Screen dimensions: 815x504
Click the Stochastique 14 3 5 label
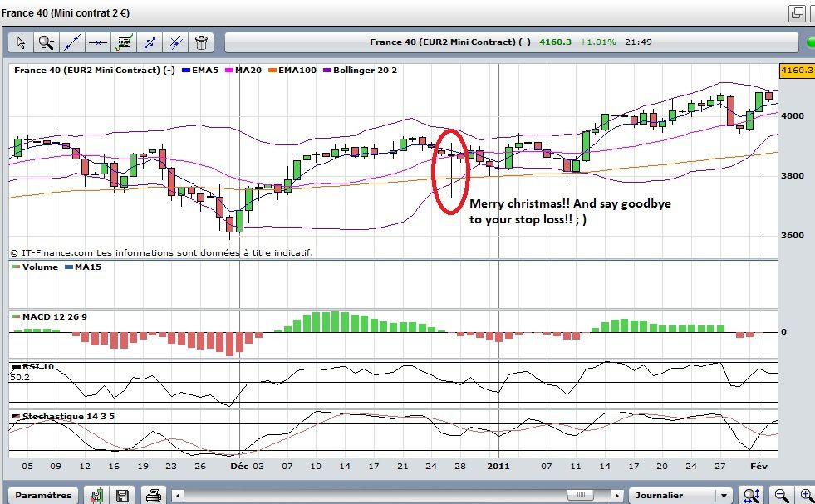64,417
